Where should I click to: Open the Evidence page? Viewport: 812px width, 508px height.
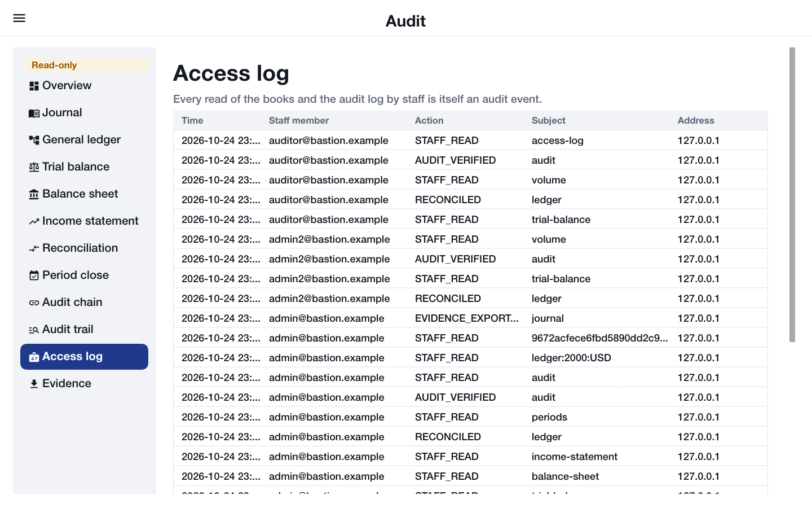[x=84, y=384]
